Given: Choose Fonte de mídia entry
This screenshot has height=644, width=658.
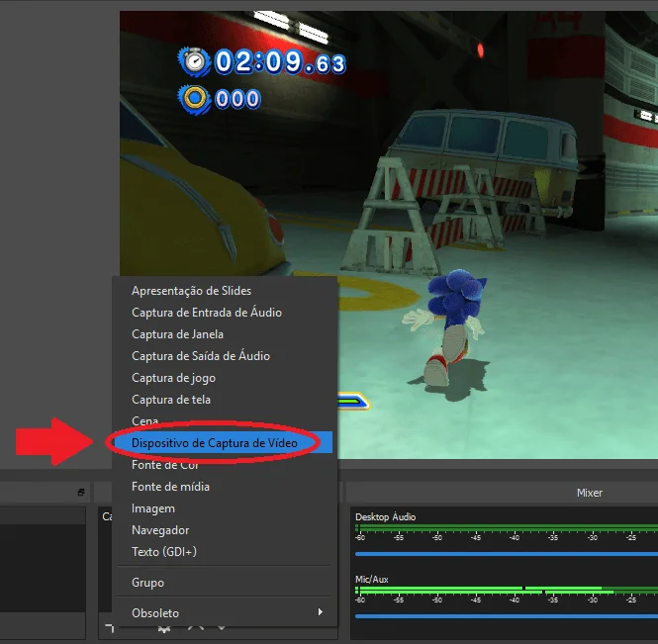Looking at the screenshot, I should (225, 487).
